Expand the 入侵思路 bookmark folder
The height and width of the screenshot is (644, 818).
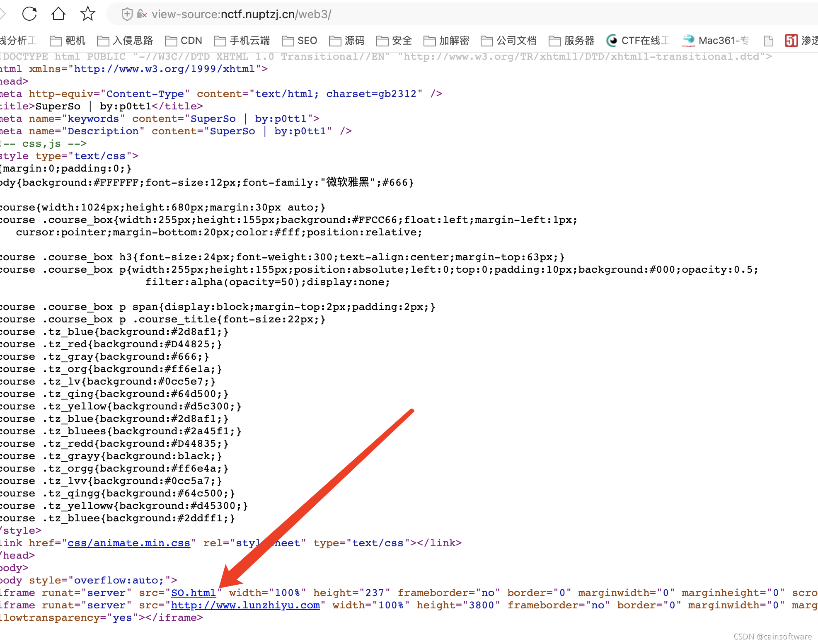coord(125,41)
